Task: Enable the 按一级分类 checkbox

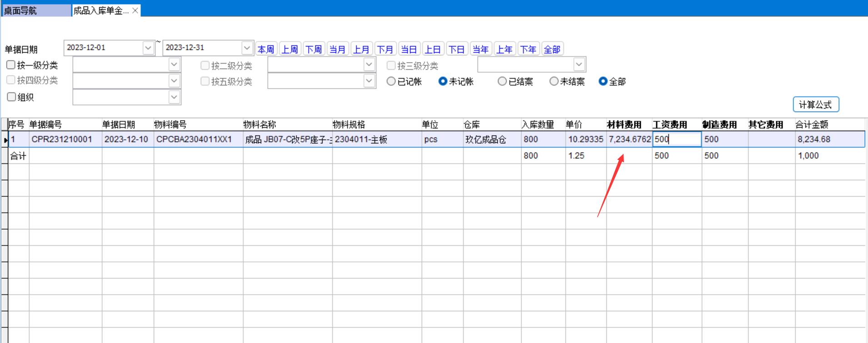Action: click(x=11, y=65)
